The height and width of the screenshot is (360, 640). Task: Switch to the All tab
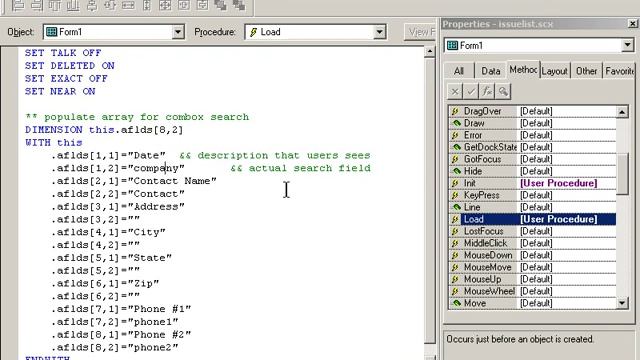click(x=459, y=71)
